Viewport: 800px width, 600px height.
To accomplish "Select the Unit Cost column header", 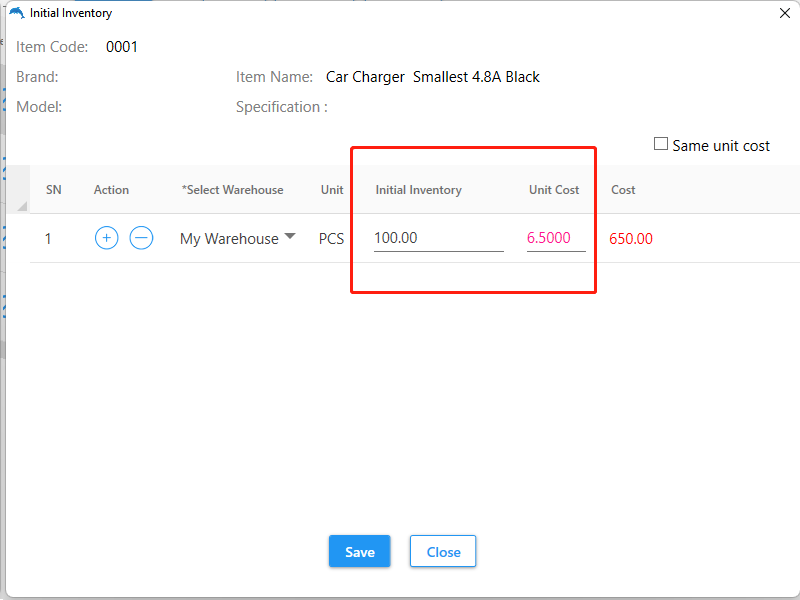I will pyautogui.click(x=554, y=190).
